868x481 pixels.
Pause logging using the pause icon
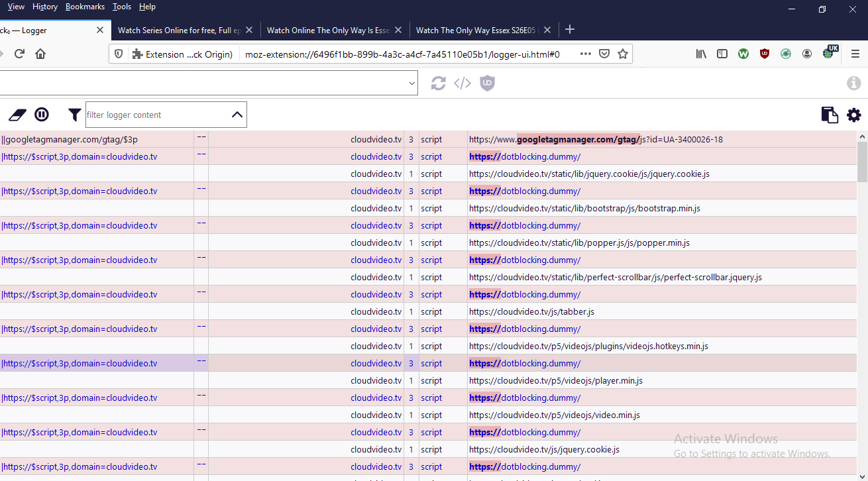[x=41, y=114]
